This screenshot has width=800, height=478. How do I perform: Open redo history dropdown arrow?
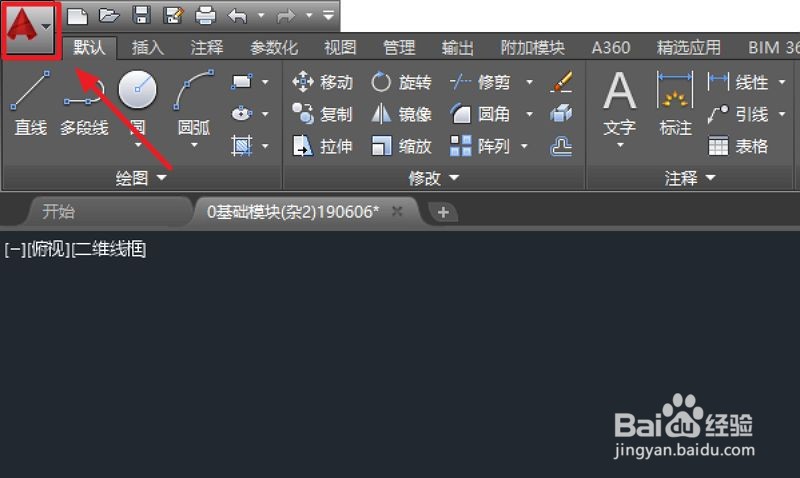click(309, 16)
